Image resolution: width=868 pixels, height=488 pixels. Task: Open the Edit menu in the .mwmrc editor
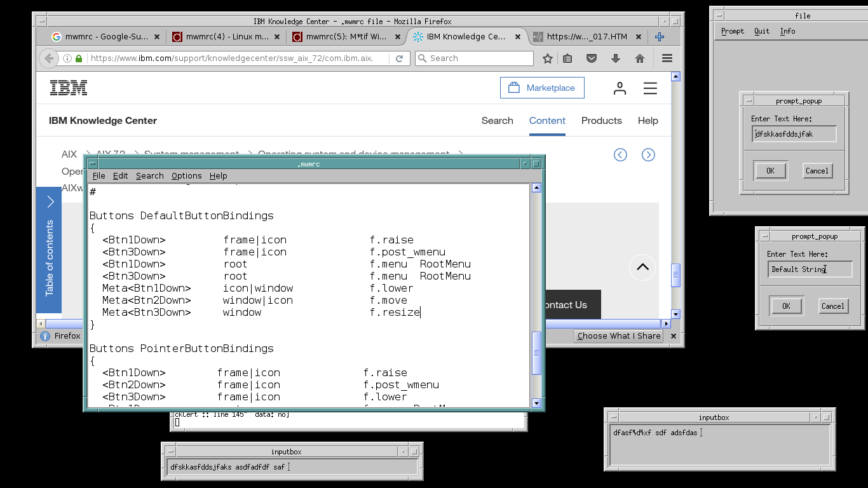(120, 176)
